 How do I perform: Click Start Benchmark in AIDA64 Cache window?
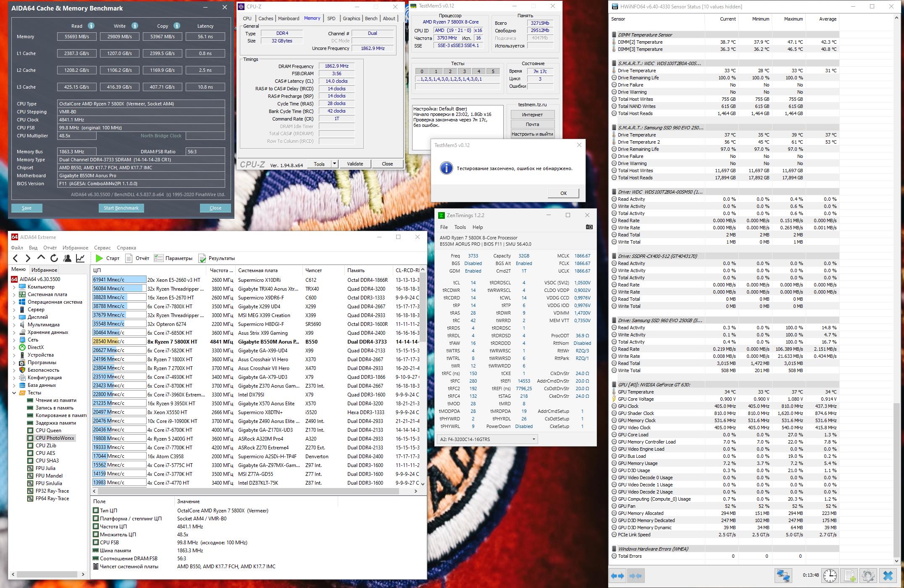[121, 208]
